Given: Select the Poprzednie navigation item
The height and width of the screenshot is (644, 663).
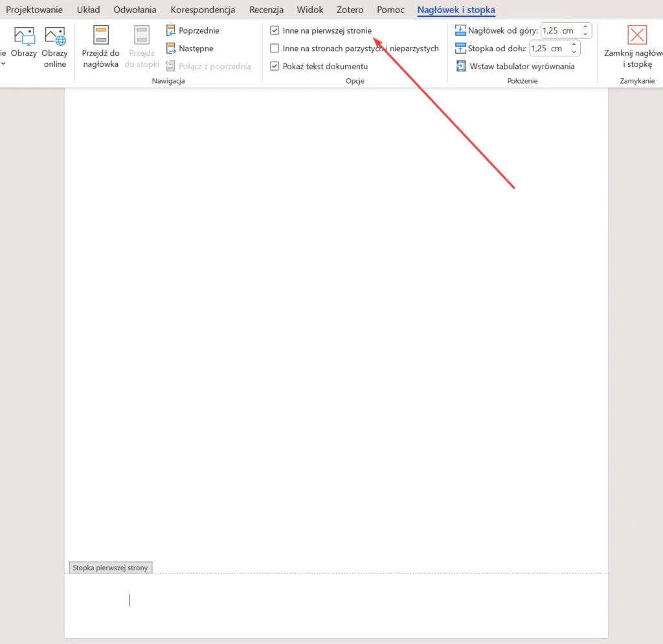Looking at the screenshot, I should coord(193,30).
